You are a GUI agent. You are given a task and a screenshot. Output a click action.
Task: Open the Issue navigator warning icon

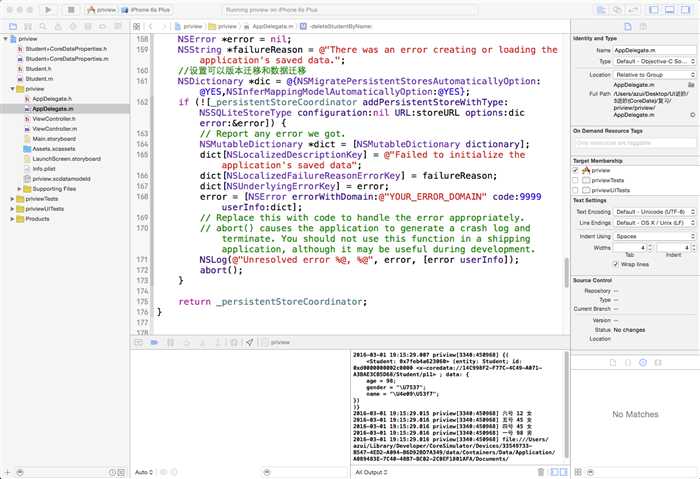[58, 27]
